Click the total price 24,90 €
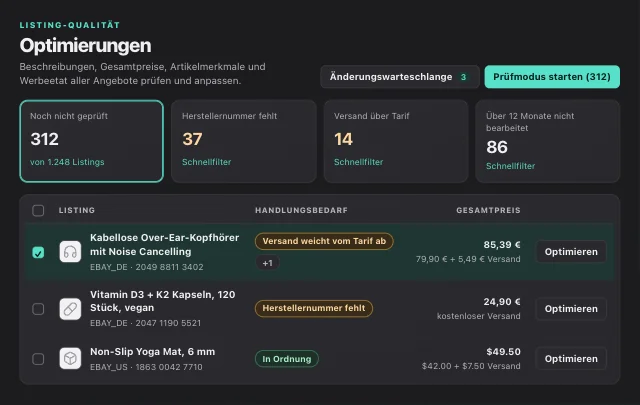This screenshot has width=640, height=405. [x=502, y=302]
